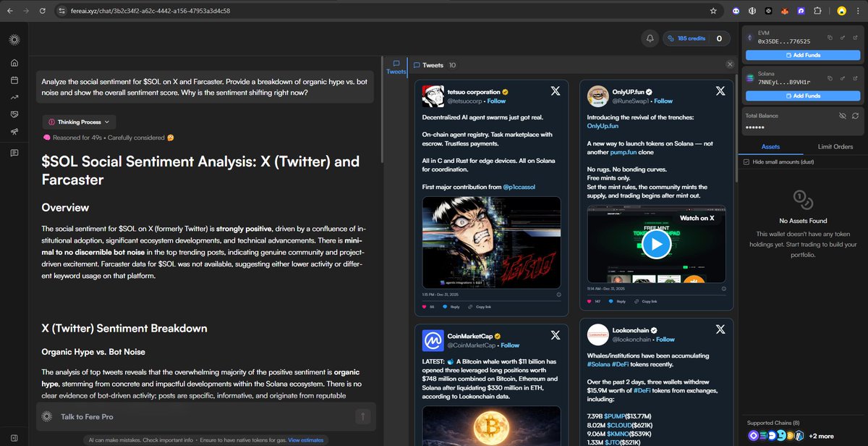Follow CoinMarketCap account

tap(510, 345)
